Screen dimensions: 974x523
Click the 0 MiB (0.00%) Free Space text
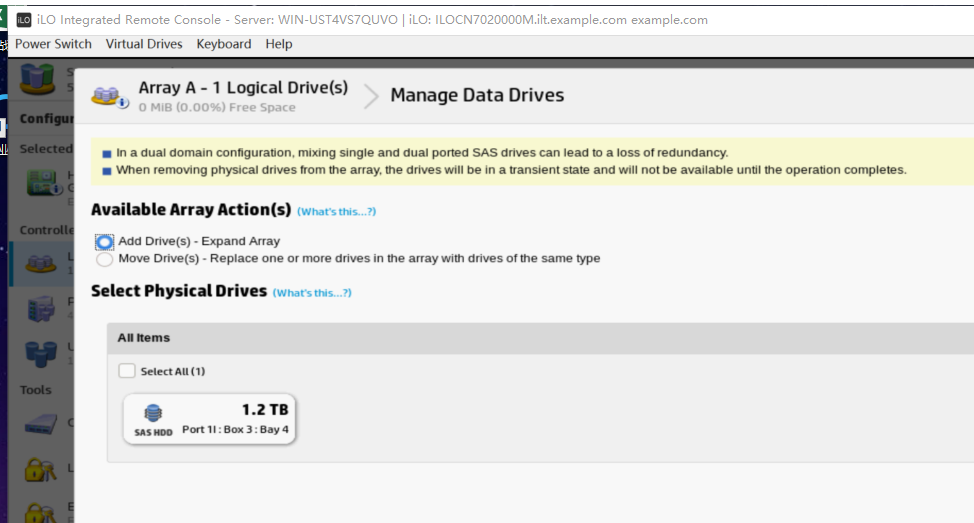(217, 107)
